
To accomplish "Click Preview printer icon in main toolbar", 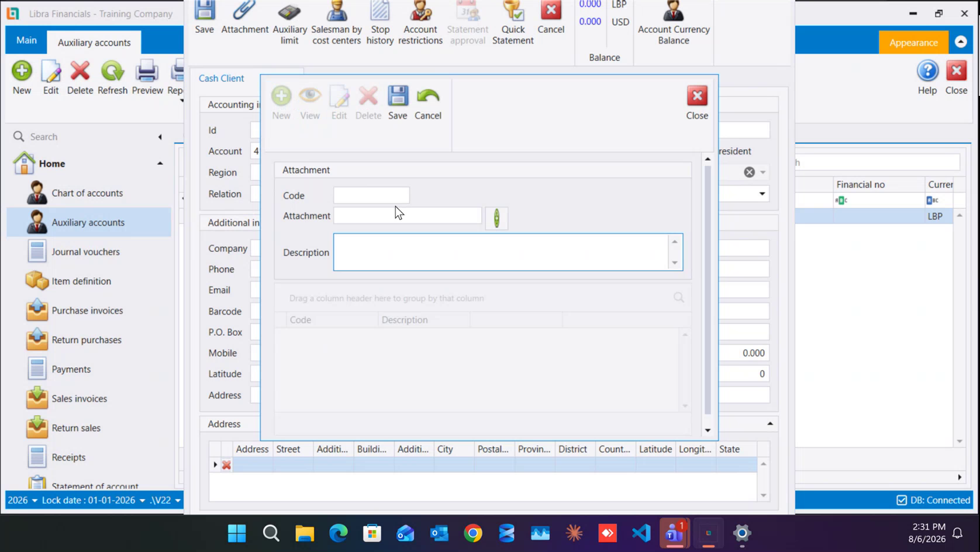I will coord(147,78).
